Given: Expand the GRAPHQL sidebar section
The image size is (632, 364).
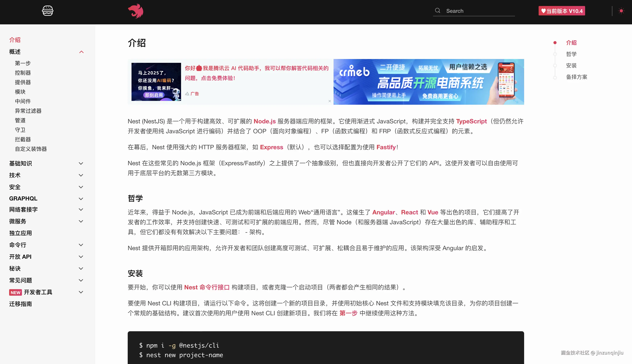Looking at the screenshot, I should (81, 199).
